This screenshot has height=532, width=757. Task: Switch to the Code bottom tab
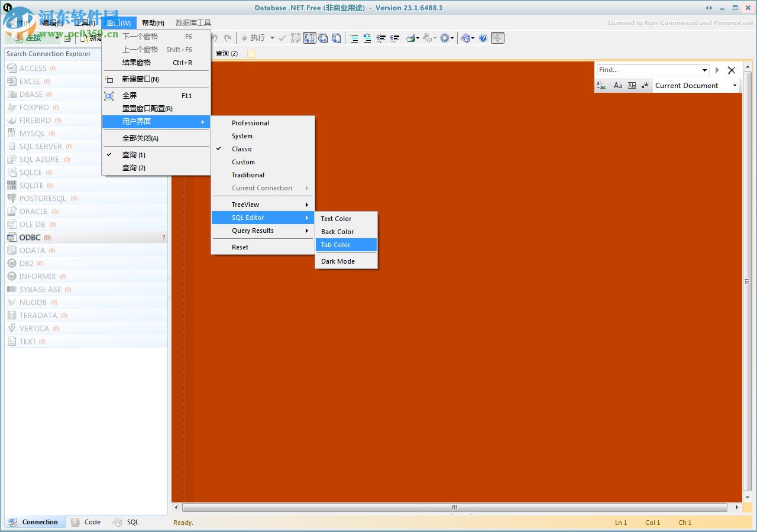tap(86, 522)
